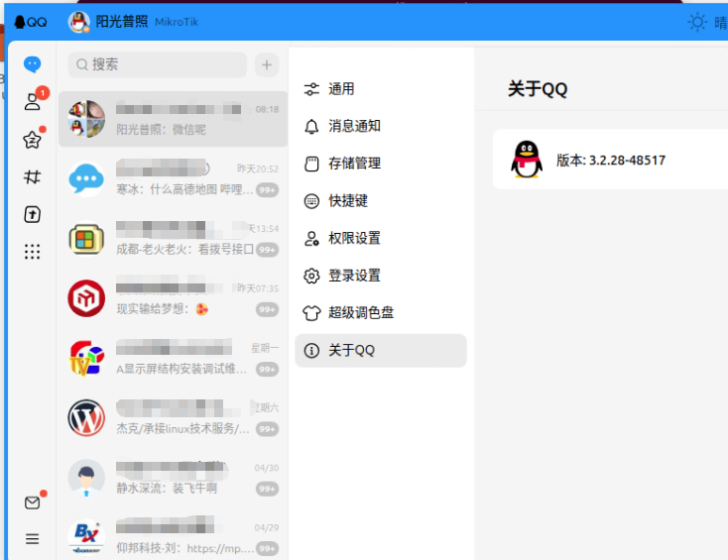Image resolution: width=728 pixels, height=560 pixels.
Task: Open 快捷键 shortcut settings
Action: click(x=381, y=201)
